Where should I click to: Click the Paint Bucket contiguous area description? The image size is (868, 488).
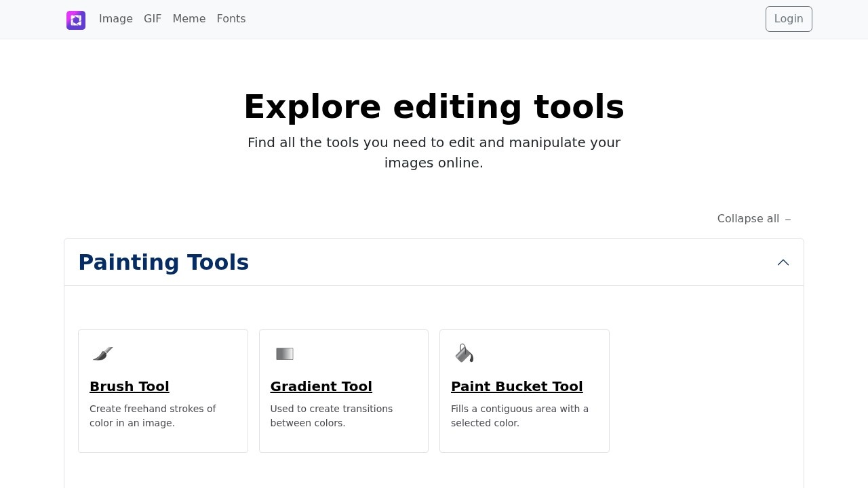[519, 415]
